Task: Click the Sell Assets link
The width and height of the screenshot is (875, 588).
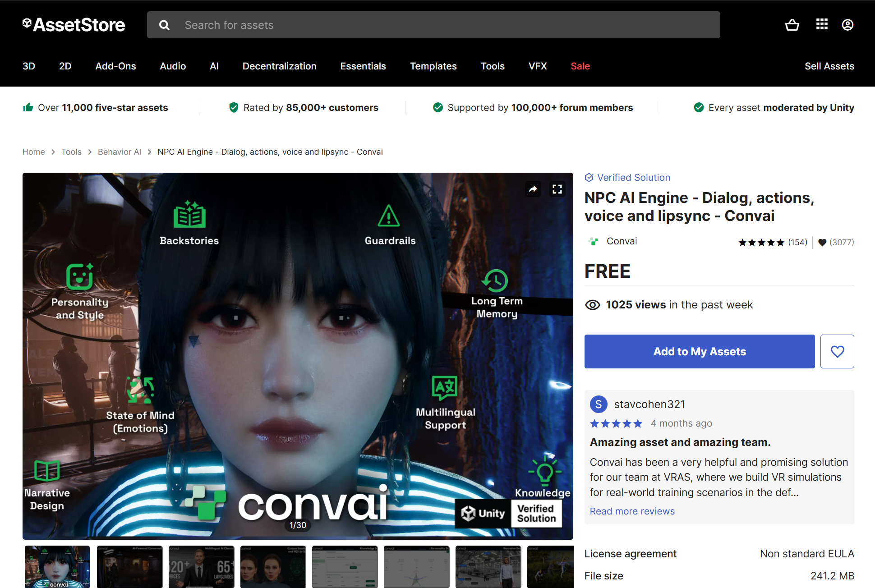Action: click(829, 66)
